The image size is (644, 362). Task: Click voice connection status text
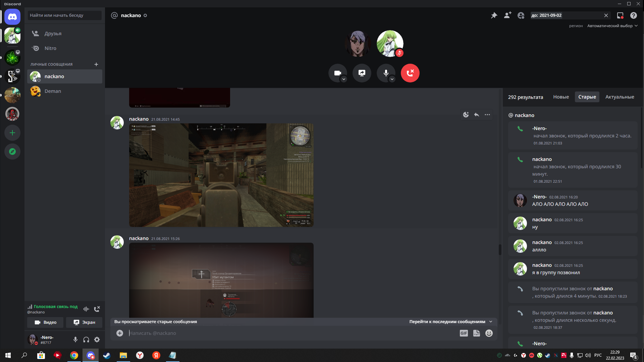pyautogui.click(x=56, y=307)
